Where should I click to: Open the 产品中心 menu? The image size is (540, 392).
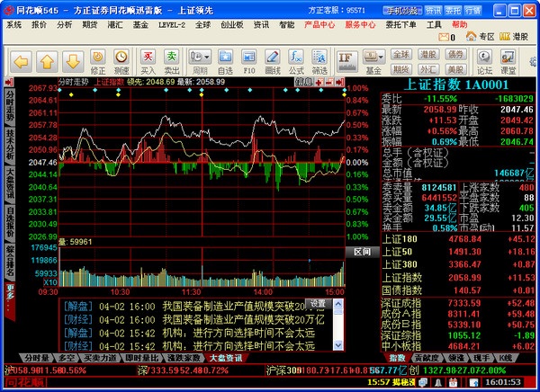click(x=319, y=25)
